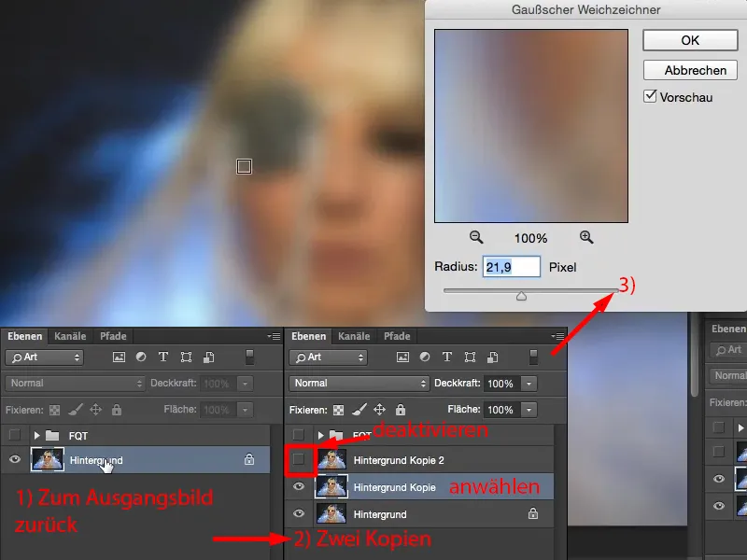Expand FQT group triangle in left panel
This screenshot has height=560, width=747.
pyautogui.click(x=36, y=435)
